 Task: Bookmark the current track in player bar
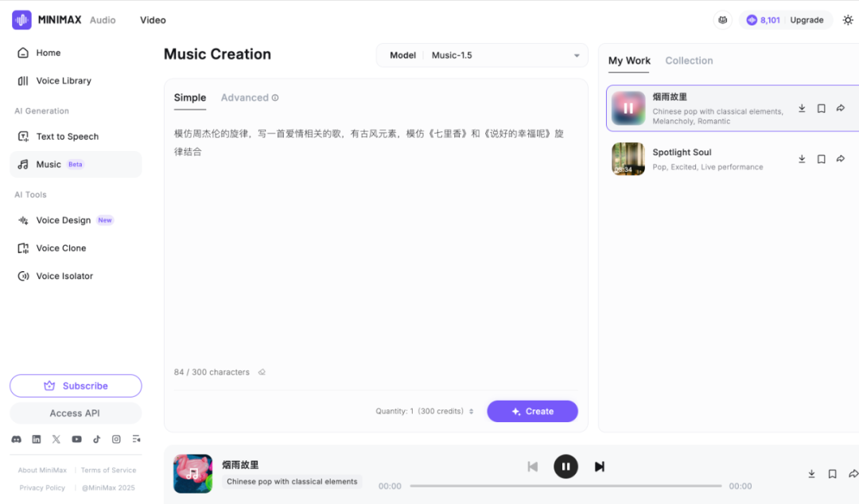click(832, 474)
